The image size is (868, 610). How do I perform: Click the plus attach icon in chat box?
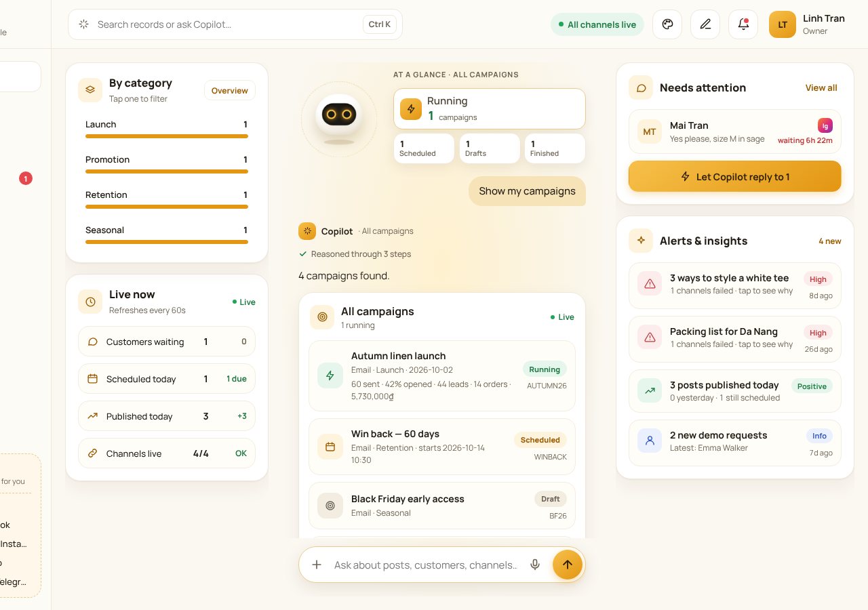point(317,565)
